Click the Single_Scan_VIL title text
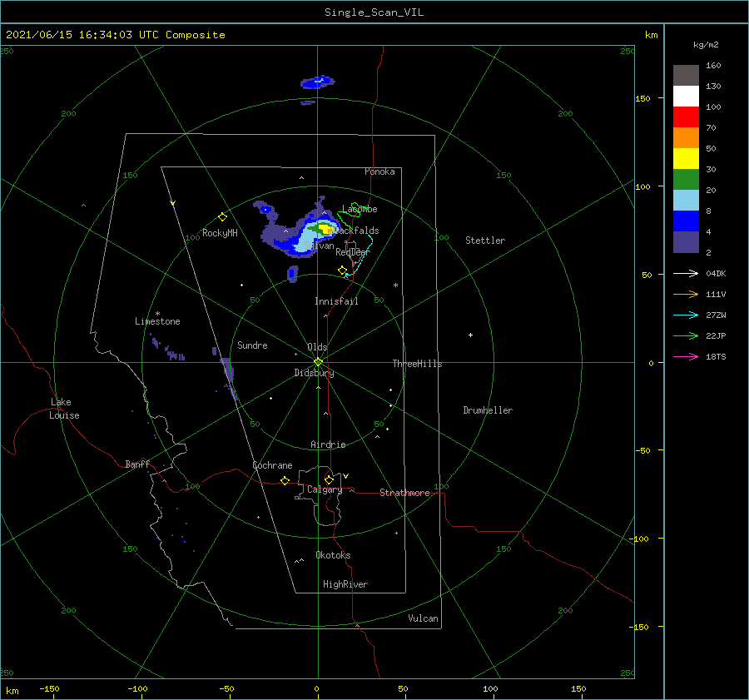 click(374, 12)
